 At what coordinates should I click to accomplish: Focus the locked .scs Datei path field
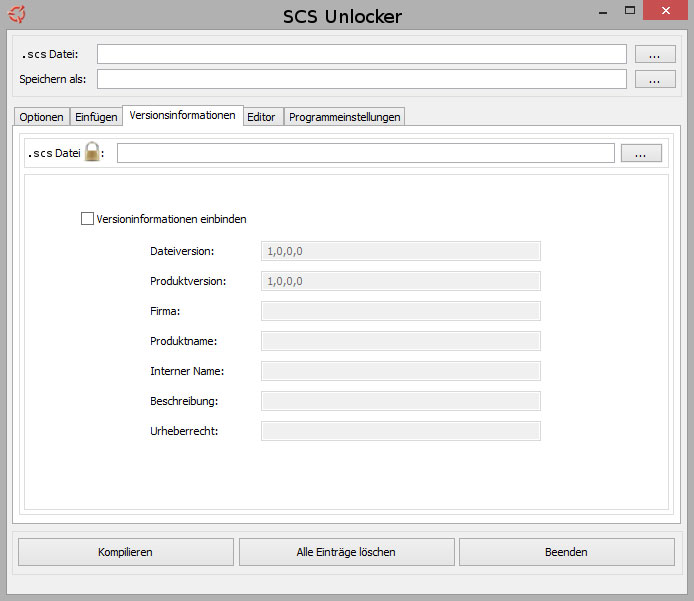coord(366,153)
